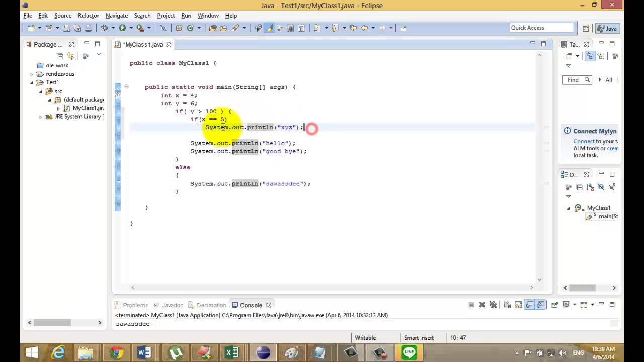Toggle Show Console on Standard Error
The height and width of the screenshot is (362, 644).
[x=540, y=304]
